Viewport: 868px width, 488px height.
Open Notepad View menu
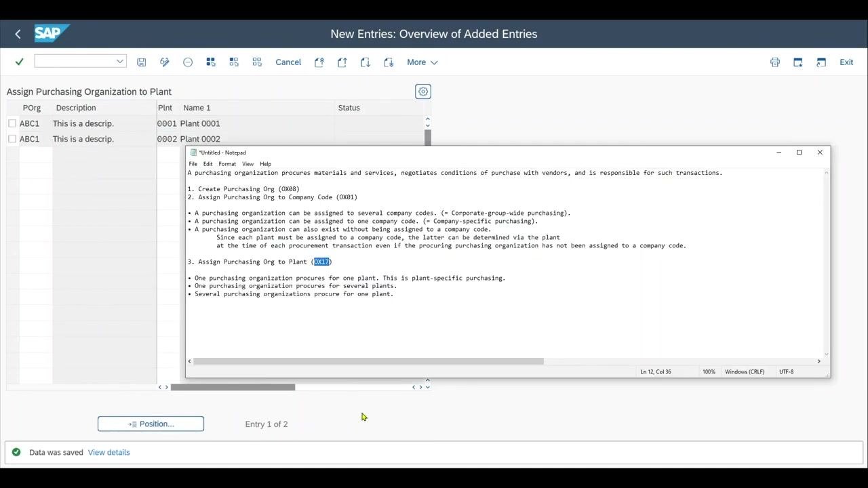click(248, 164)
